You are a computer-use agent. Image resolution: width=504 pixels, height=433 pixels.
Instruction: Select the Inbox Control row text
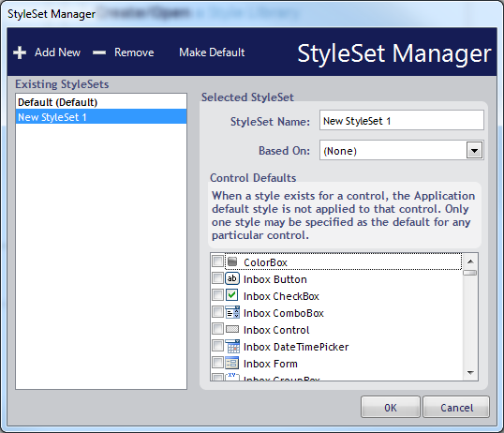pyautogui.click(x=276, y=330)
